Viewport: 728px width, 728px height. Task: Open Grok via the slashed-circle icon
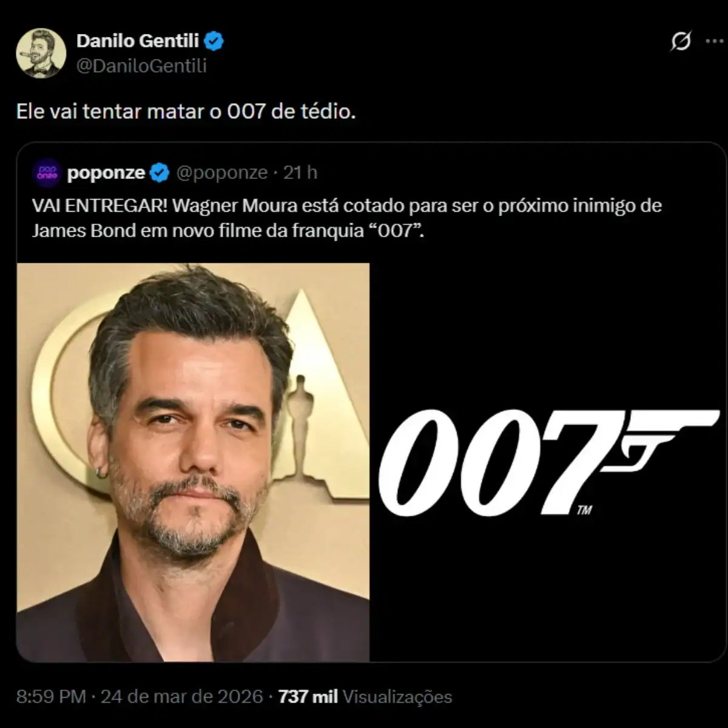[x=681, y=41]
